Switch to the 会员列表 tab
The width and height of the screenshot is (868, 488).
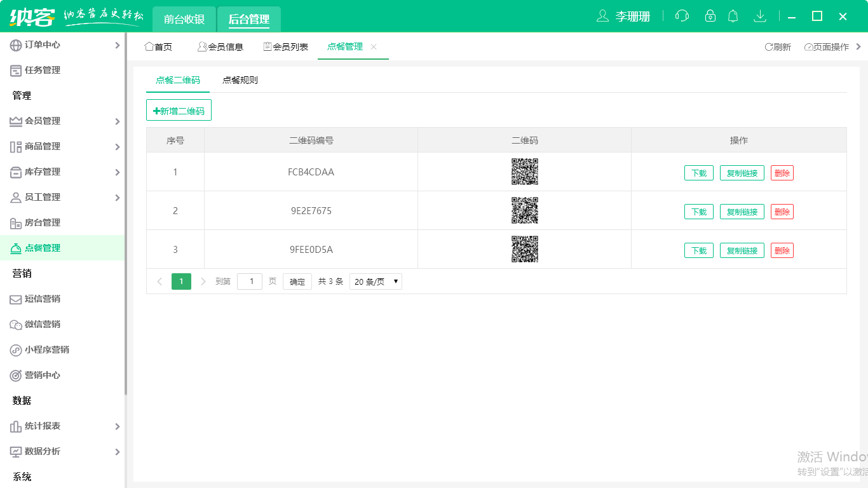tap(285, 46)
